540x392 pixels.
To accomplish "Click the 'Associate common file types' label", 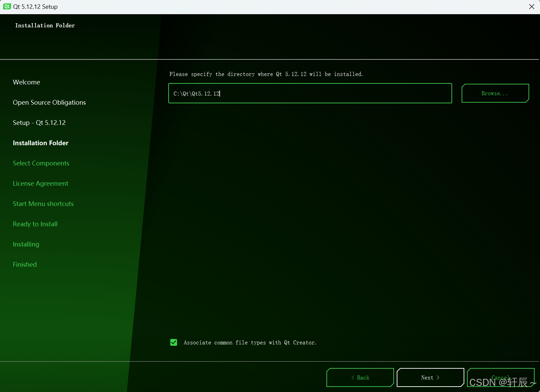I will point(250,342).
